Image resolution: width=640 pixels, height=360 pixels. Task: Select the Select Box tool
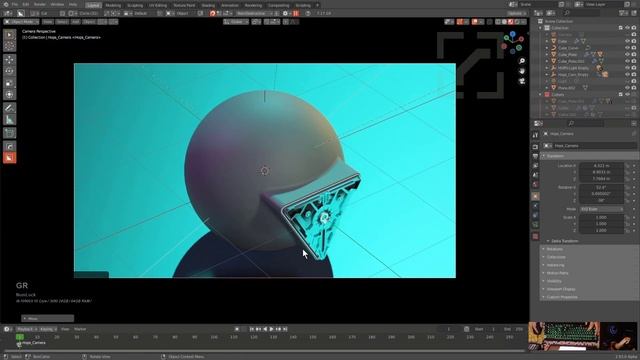coord(9,35)
